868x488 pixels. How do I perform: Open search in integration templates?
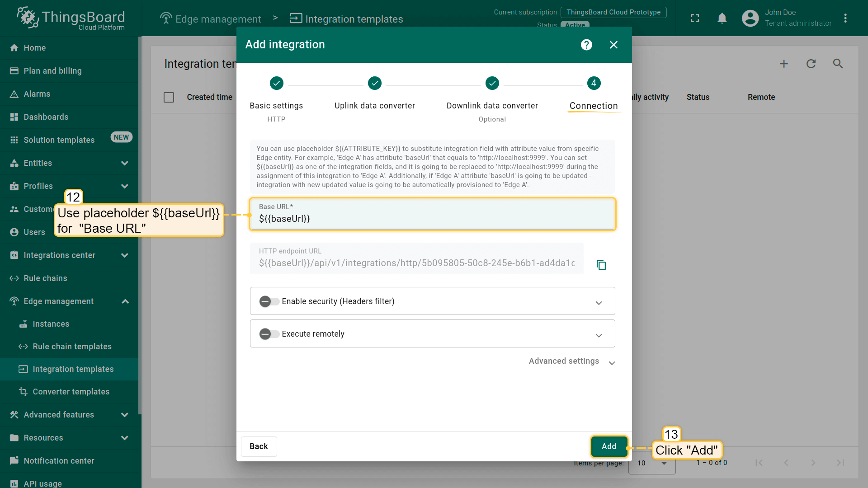click(x=838, y=64)
